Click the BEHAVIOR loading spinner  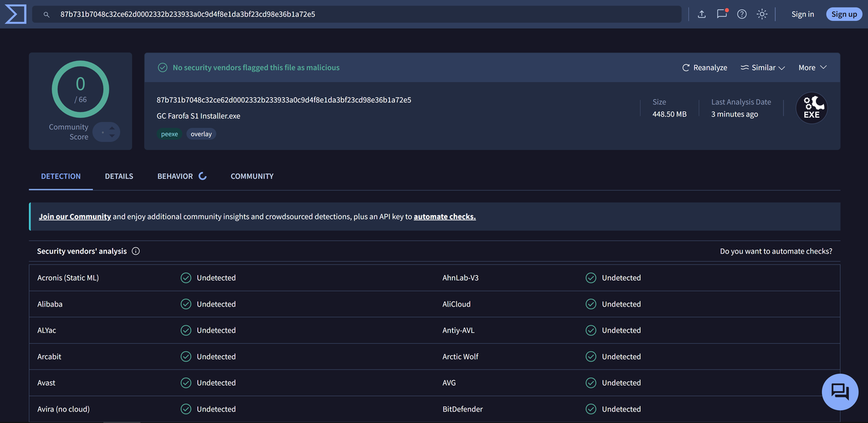pos(202,176)
